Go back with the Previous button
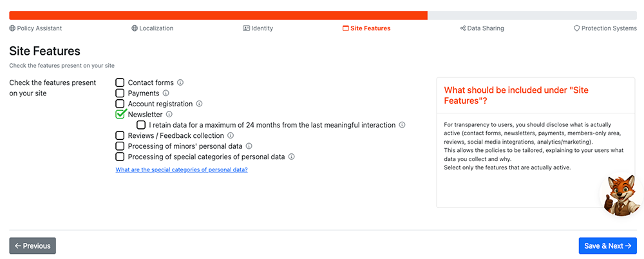Screen dimensions: 644x259 [32, 245]
